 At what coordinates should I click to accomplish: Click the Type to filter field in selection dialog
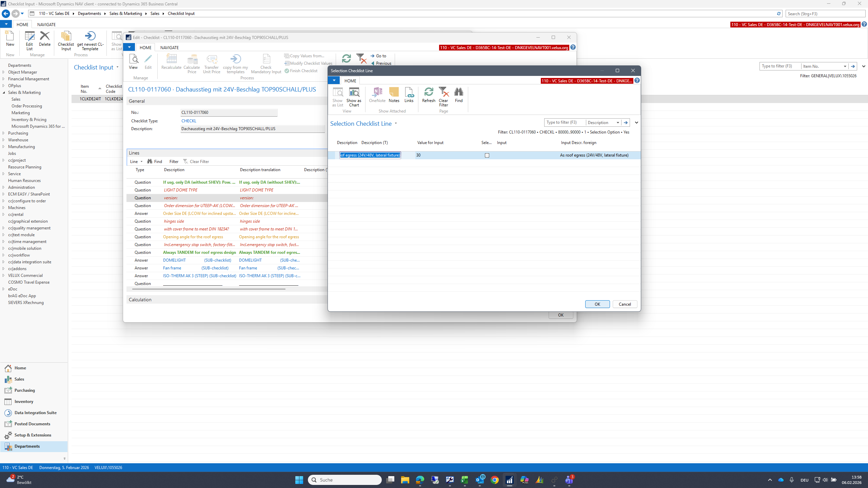click(x=565, y=123)
